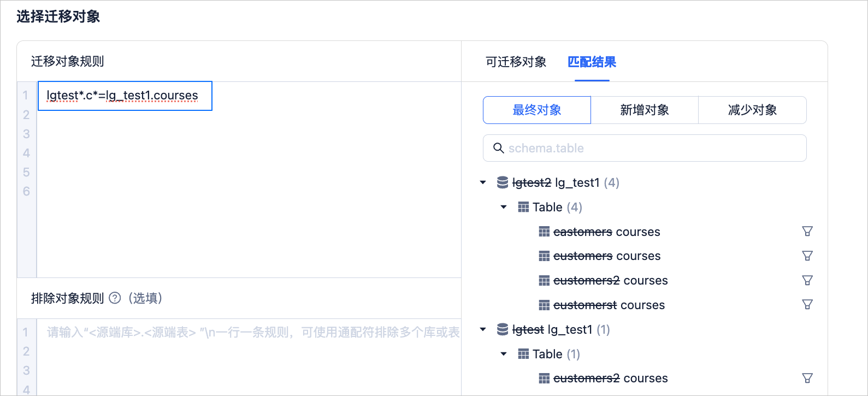Switch to the 可迁移对象 tab
Image resolution: width=868 pixels, height=396 pixels.
tap(516, 62)
